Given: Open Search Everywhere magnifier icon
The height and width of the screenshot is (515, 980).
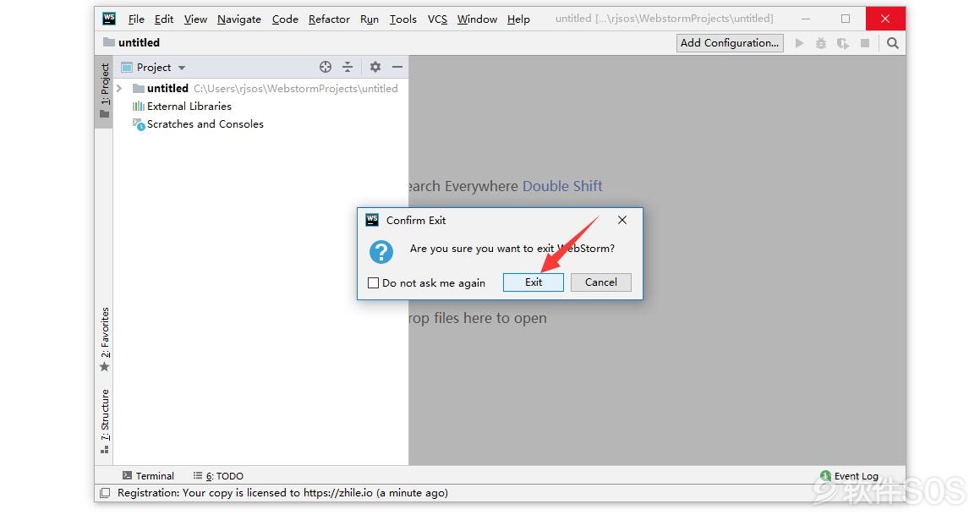Looking at the screenshot, I should click(x=893, y=43).
